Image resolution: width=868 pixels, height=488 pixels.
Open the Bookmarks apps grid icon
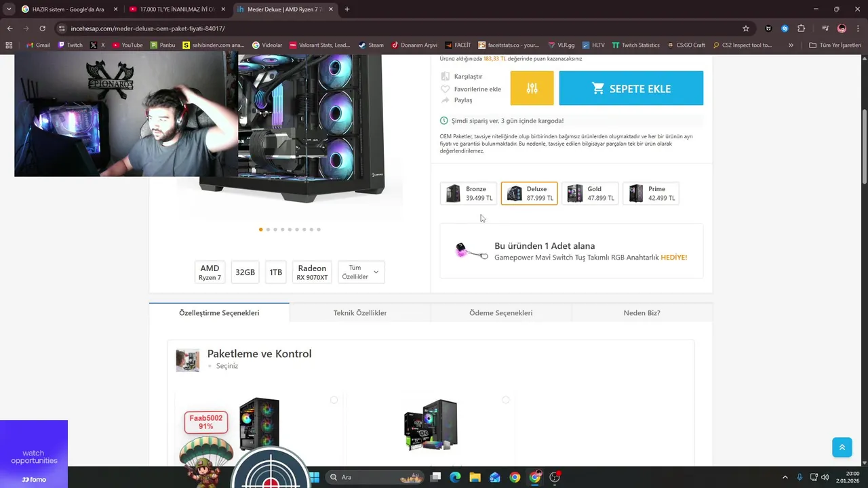click(9, 45)
